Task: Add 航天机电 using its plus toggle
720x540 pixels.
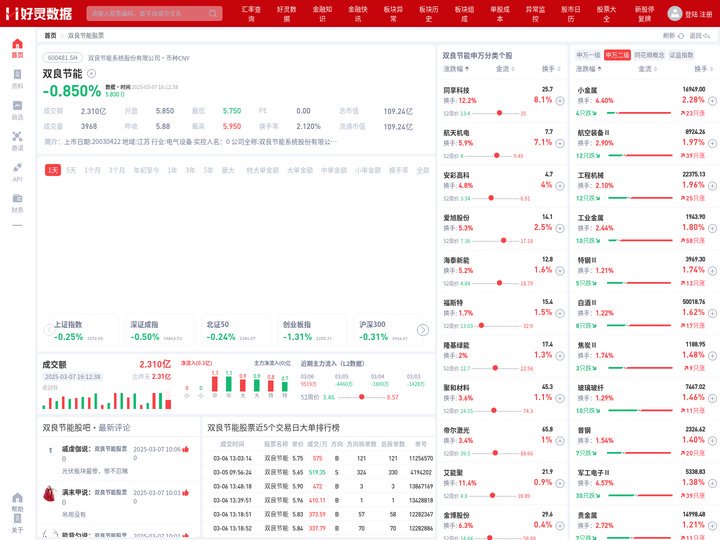Action: point(560,143)
